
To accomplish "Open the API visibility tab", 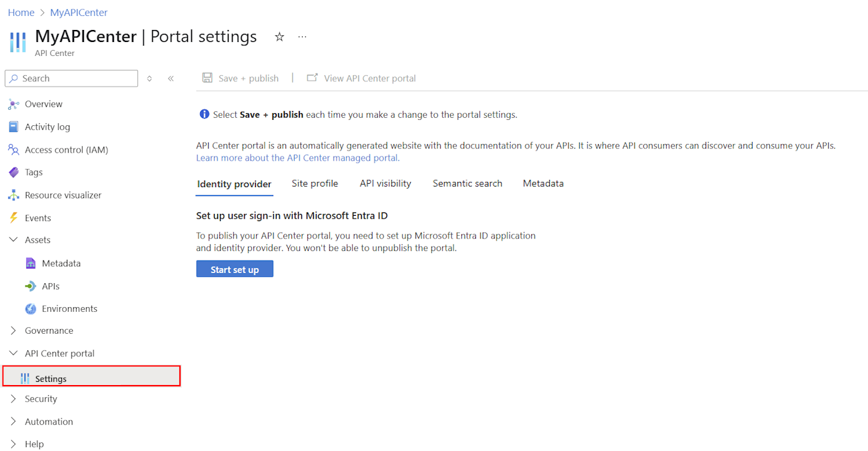I will click(x=385, y=184).
